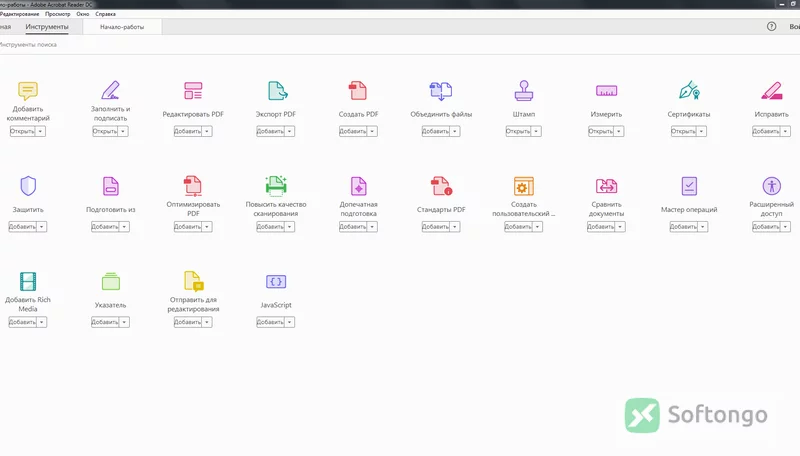Screen dimensions: 800x456
Task: Click the Accessibility (Расширенный доступ) icon
Action: point(771,186)
